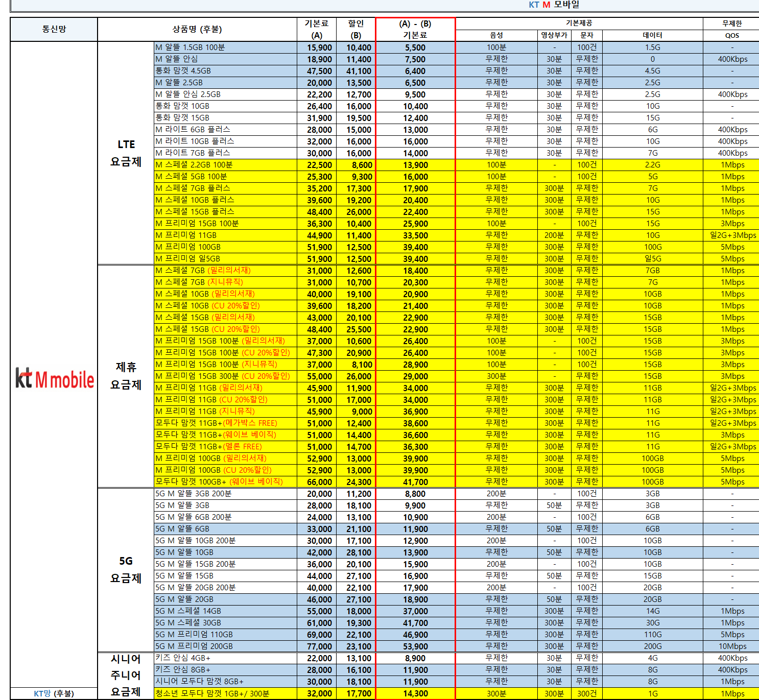Select plan 'M 스페셜 2.2GB 100분'
Screen dimensions: 759x700
tap(225, 165)
